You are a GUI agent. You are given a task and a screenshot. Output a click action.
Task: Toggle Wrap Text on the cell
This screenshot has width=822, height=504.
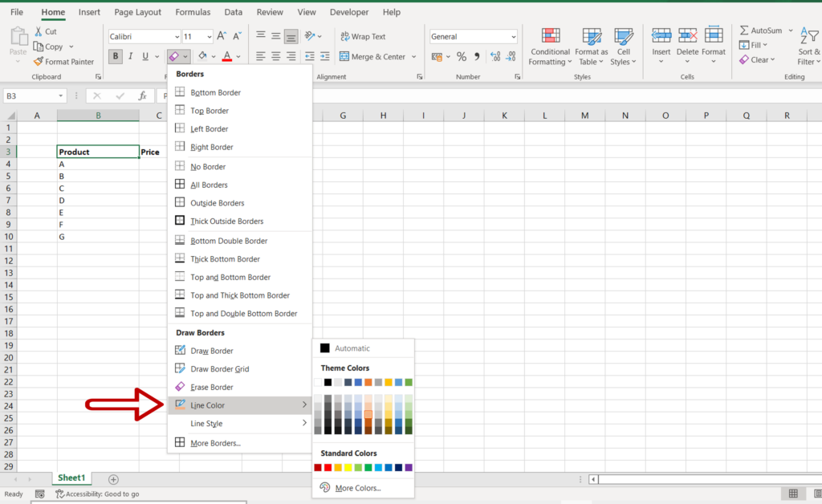click(362, 37)
